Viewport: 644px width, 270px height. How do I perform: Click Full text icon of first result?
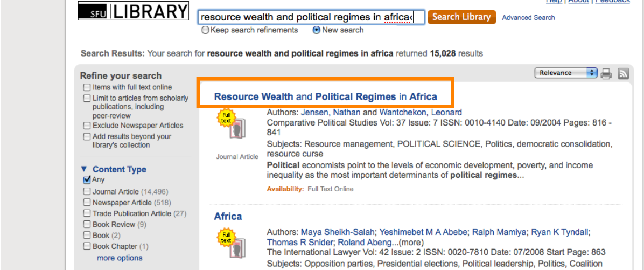(227, 124)
